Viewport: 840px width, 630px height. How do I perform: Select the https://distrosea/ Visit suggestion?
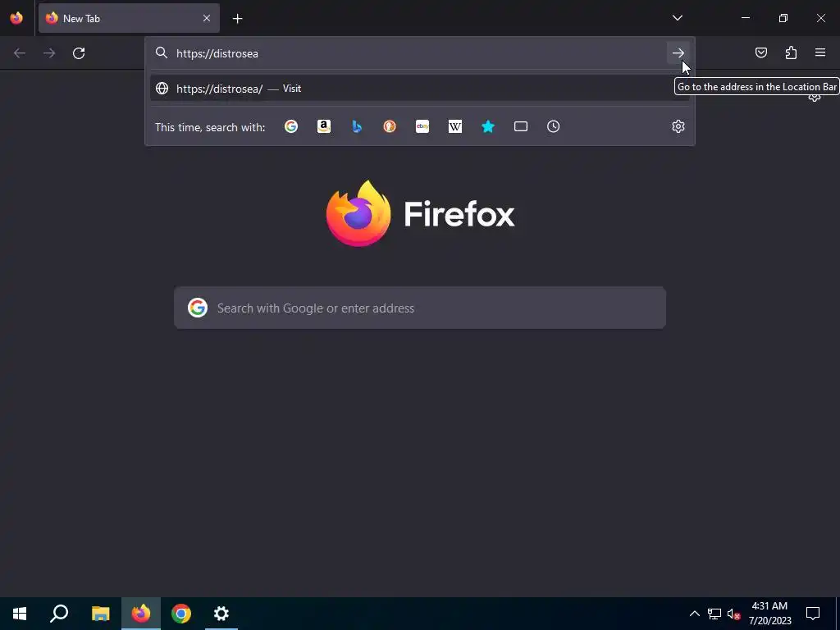click(420, 89)
